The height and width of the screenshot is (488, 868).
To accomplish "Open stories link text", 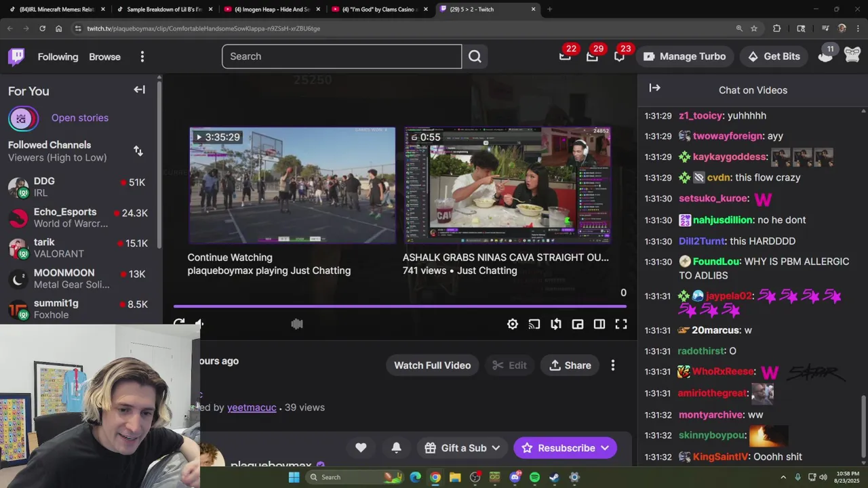I will click(x=80, y=118).
